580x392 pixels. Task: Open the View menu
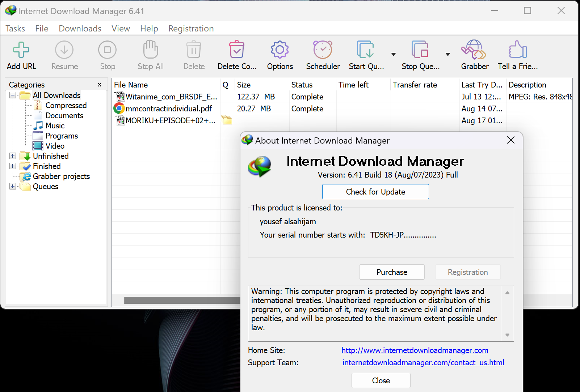tap(121, 29)
